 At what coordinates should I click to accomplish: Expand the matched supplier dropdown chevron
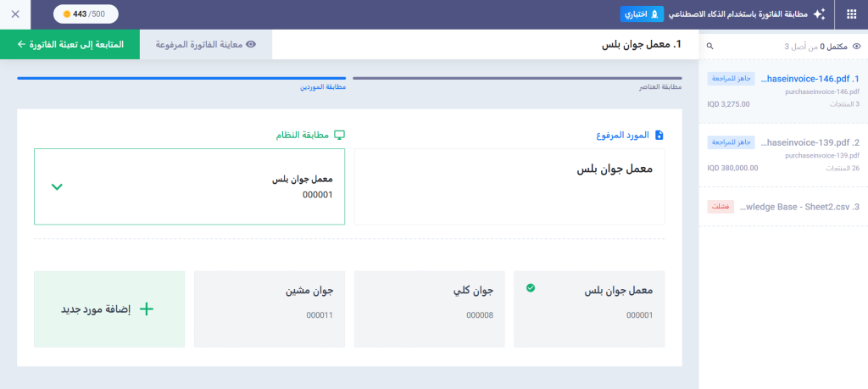click(57, 186)
